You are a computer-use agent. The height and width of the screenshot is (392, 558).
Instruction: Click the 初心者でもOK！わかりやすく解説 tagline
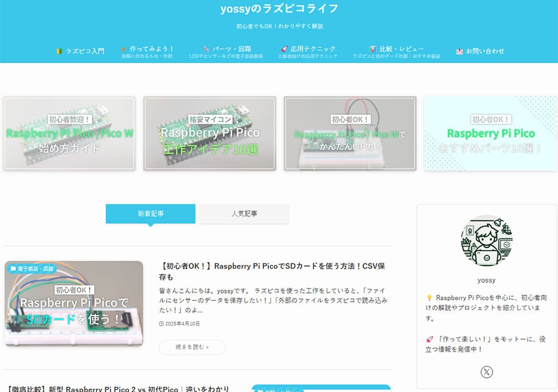tap(280, 26)
